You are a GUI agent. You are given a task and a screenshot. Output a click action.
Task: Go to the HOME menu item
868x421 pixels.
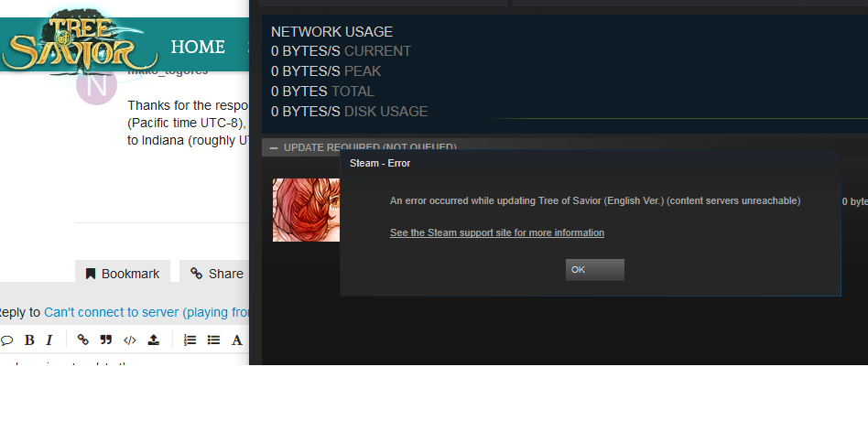[x=198, y=47]
